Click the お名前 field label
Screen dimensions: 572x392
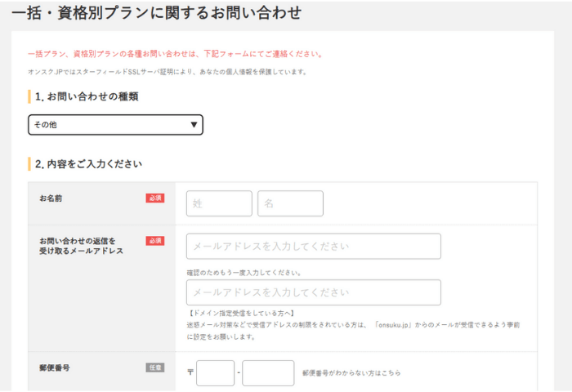(x=51, y=198)
